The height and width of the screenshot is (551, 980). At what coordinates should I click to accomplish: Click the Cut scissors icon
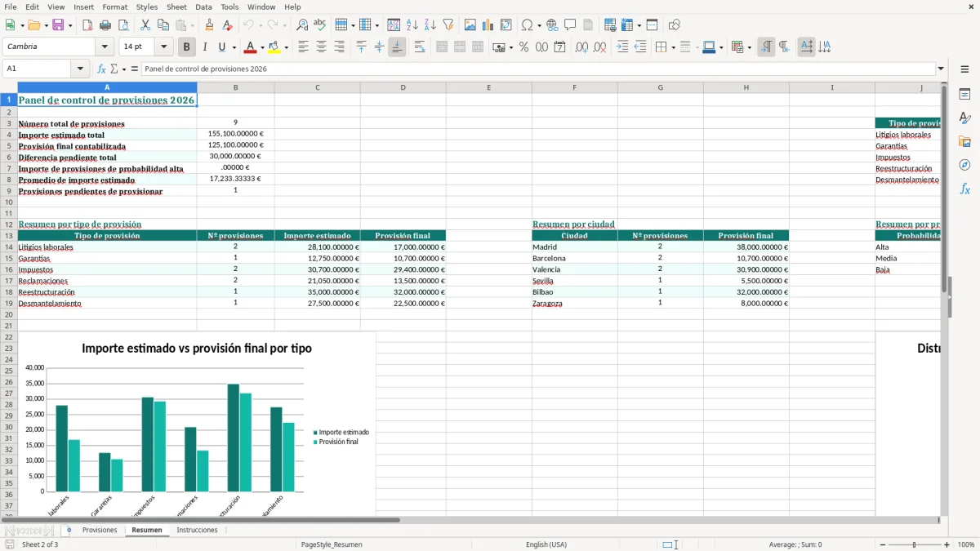click(x=145, y=25)
